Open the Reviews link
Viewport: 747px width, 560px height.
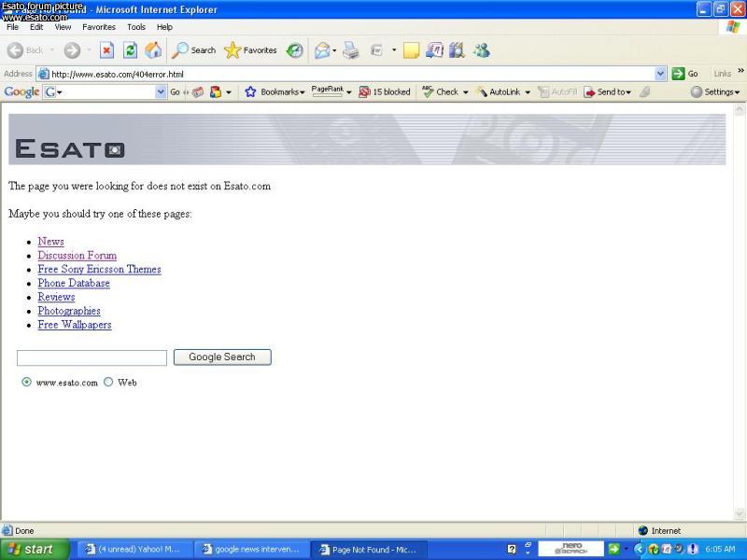[x=56, y=297]
